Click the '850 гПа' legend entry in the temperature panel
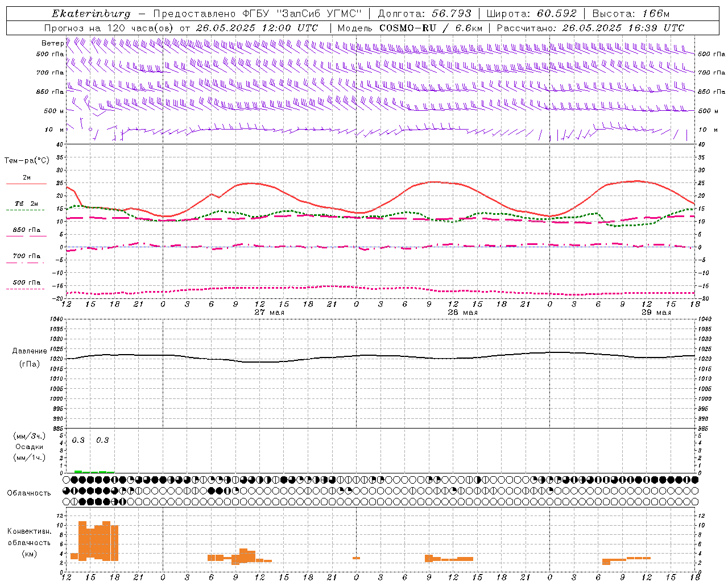 tap(27, 230)
